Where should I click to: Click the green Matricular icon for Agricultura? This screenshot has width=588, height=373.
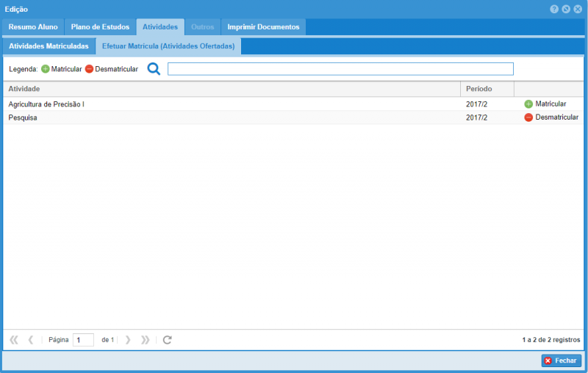528,104
